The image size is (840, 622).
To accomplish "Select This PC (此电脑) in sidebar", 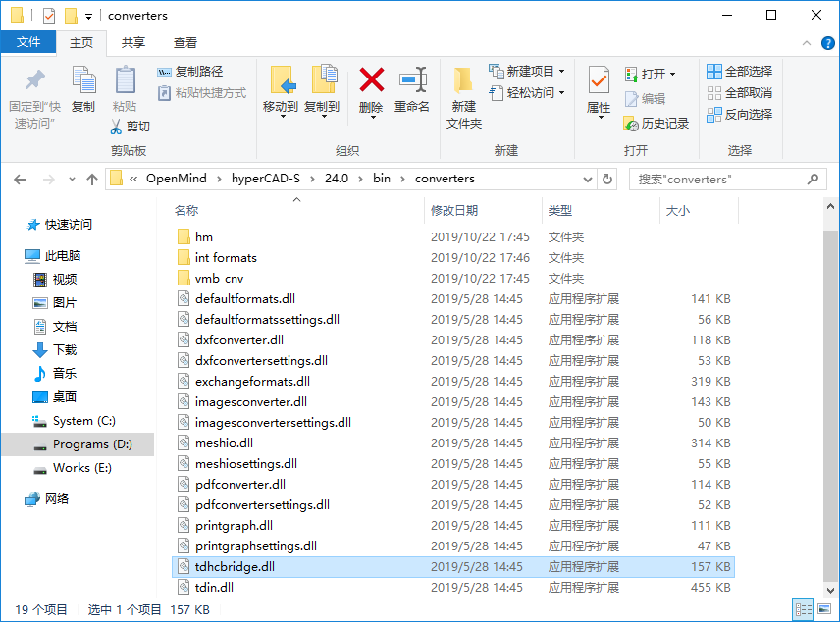I will tap(53, 255).
